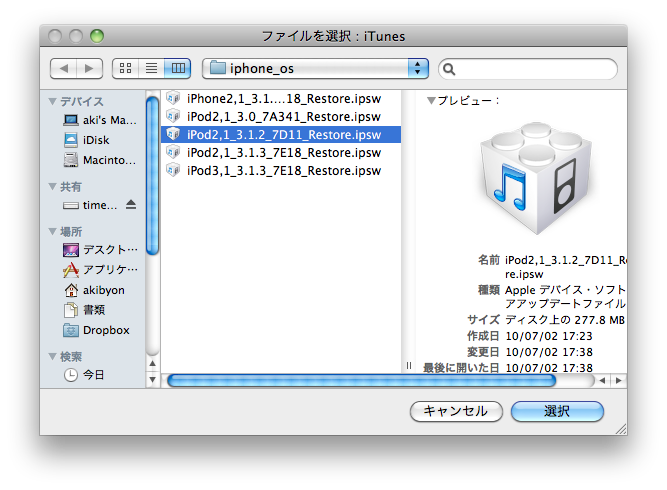
Task: Select iPod3,1_3.1.3_7E18_Restore.ipsw file
Action: pos(281,171)
